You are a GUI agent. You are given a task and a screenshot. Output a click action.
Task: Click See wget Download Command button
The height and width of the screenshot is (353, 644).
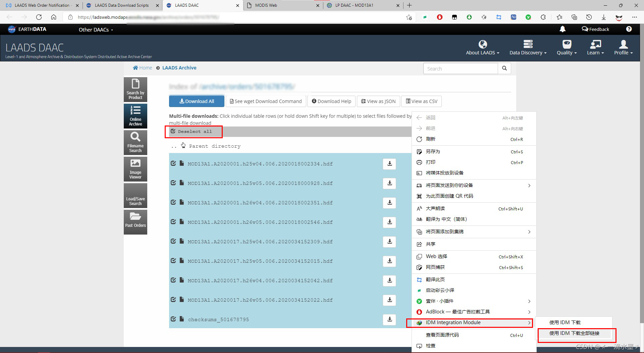[266, 101]
